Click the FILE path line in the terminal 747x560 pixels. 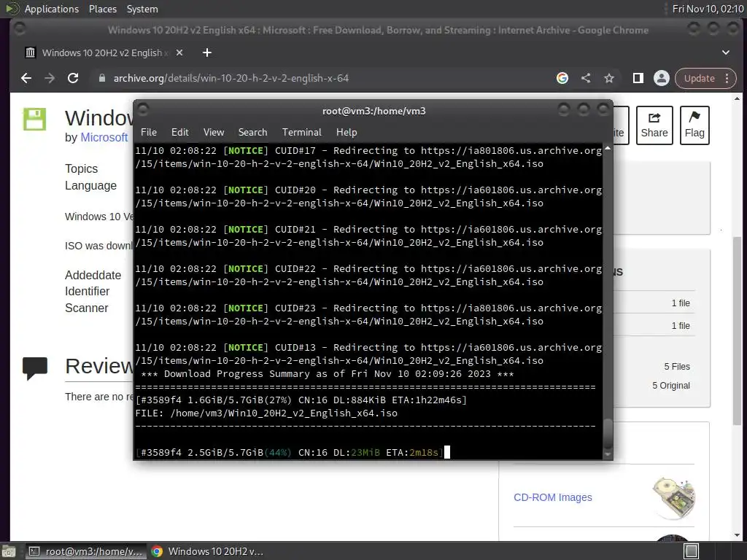click(x=266, y=413)
